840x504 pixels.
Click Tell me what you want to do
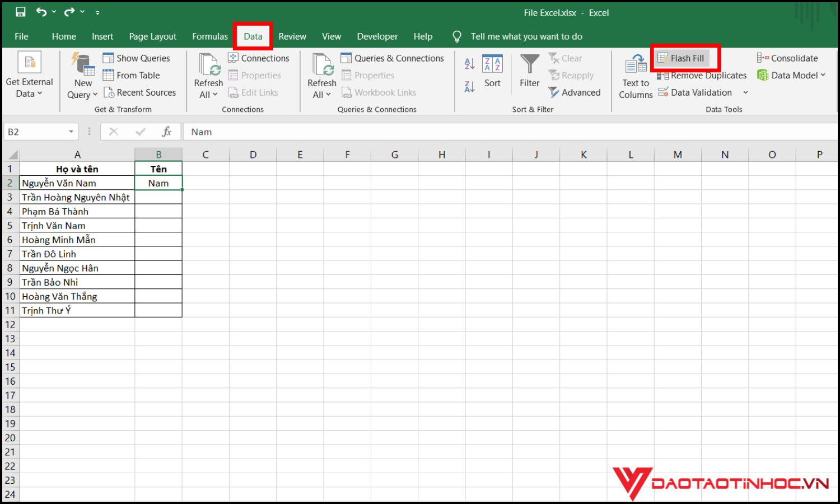(x=526, y=36)
